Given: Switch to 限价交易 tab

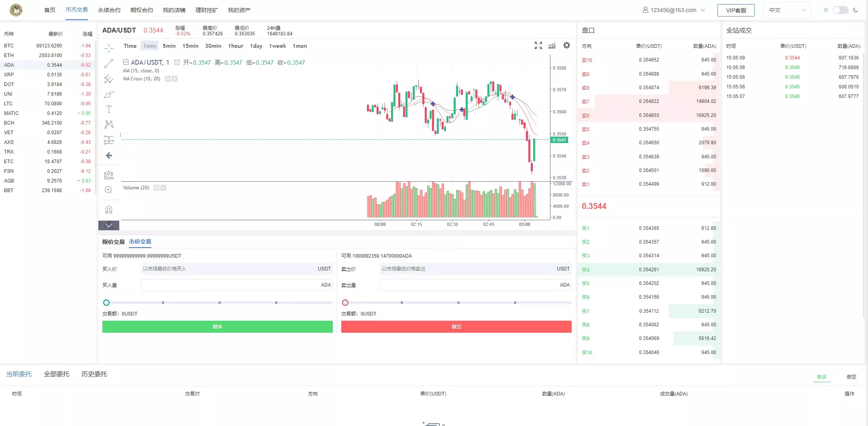Looking at the screenshot, I should coord(113,242).
